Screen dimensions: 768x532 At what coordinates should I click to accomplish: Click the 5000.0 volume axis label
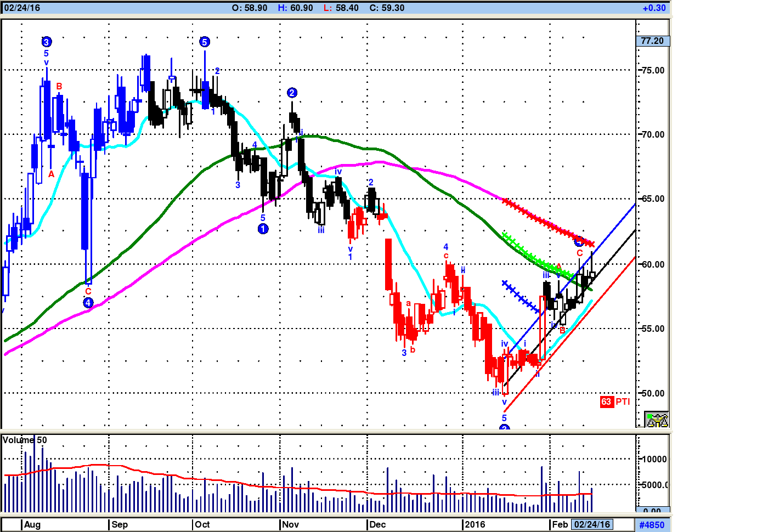point(655,485)
